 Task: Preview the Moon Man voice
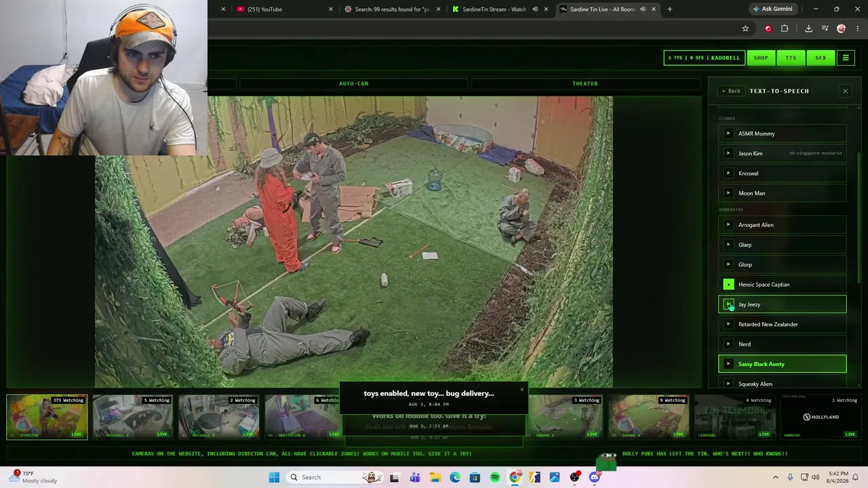click(x=728, y=193)
